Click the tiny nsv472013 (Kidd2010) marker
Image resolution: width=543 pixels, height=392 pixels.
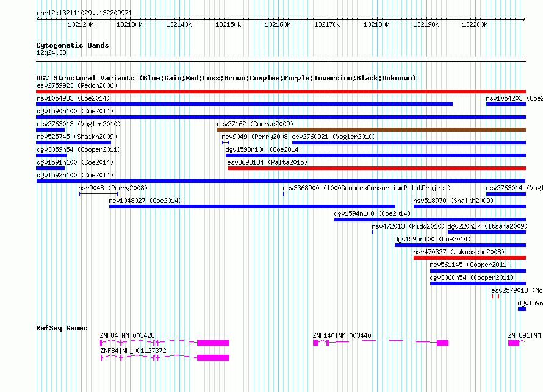373,232
